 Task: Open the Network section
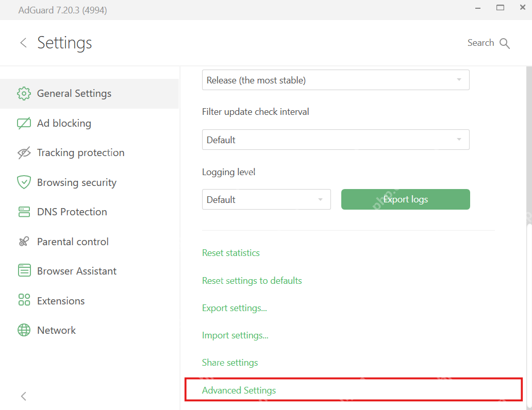coord(89,330)
